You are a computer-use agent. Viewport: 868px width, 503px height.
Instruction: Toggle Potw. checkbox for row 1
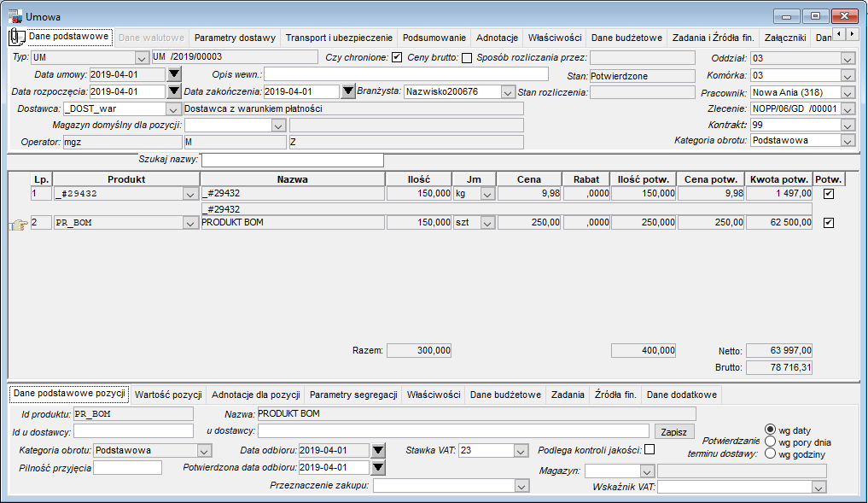pos(828,194)
